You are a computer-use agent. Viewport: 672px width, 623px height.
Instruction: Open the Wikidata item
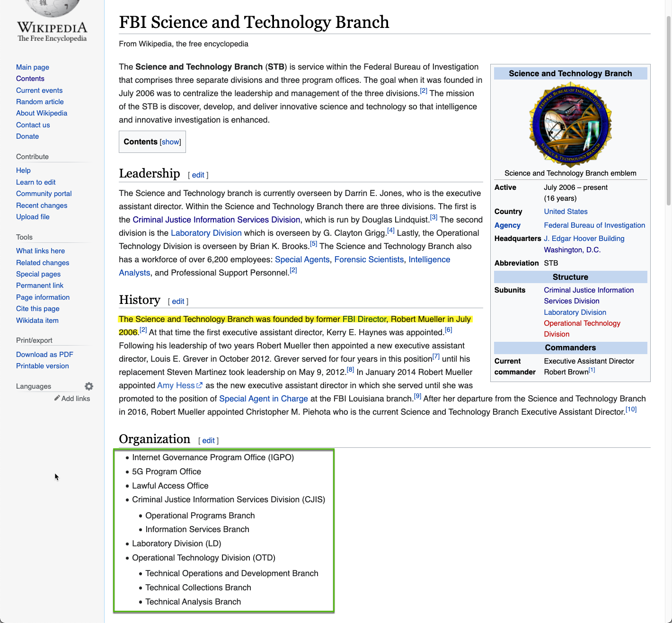tap(37, 320)
